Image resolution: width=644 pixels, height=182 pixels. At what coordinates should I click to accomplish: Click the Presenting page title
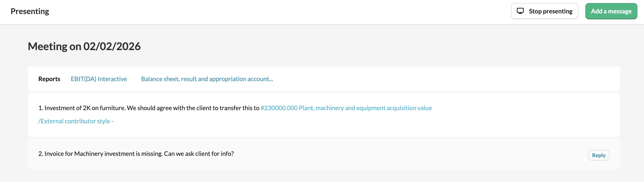tap(30, 11)
